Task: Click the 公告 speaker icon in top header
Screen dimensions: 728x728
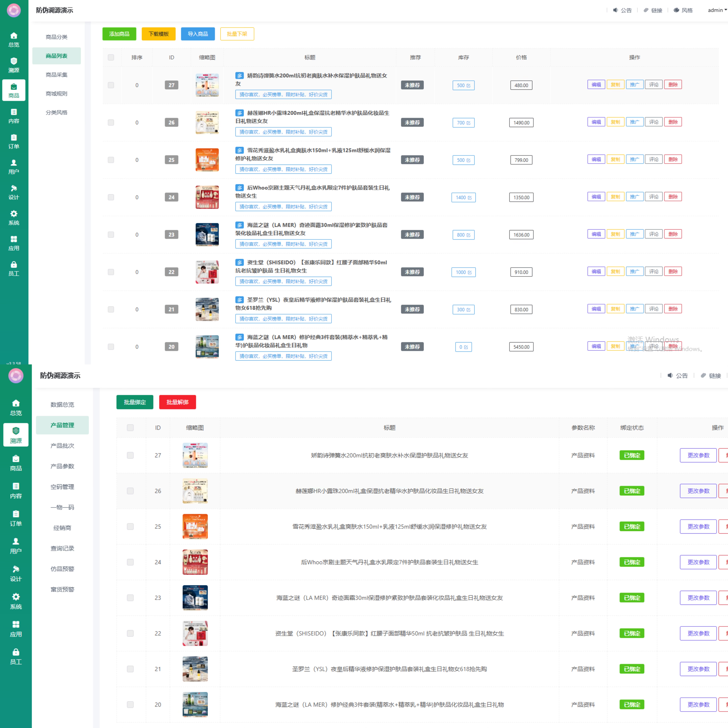Action: 615,10
